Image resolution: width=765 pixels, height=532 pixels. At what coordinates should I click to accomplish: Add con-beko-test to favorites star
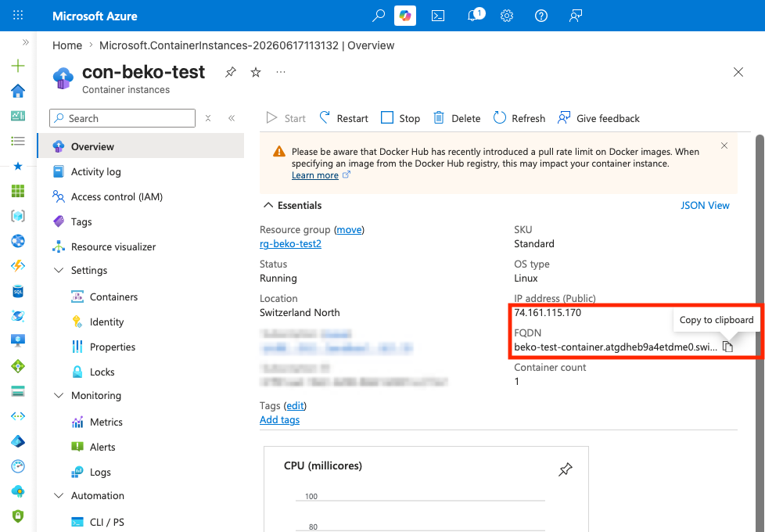tap(256, 72)
